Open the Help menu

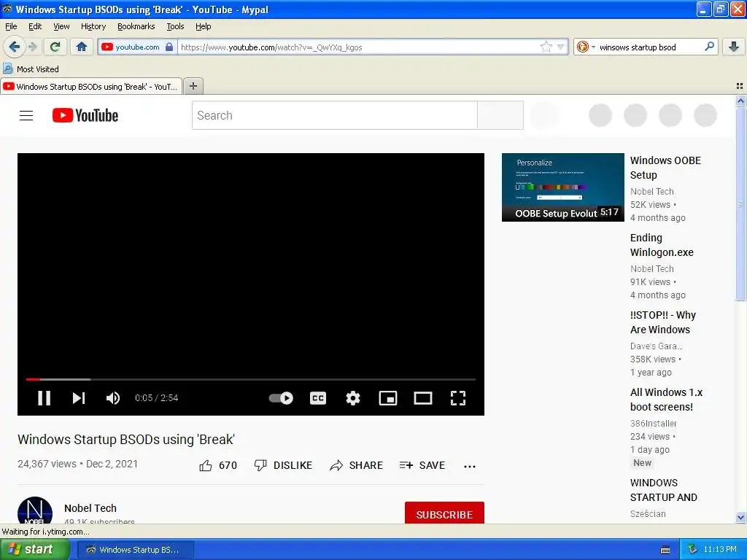coord(203,26)
